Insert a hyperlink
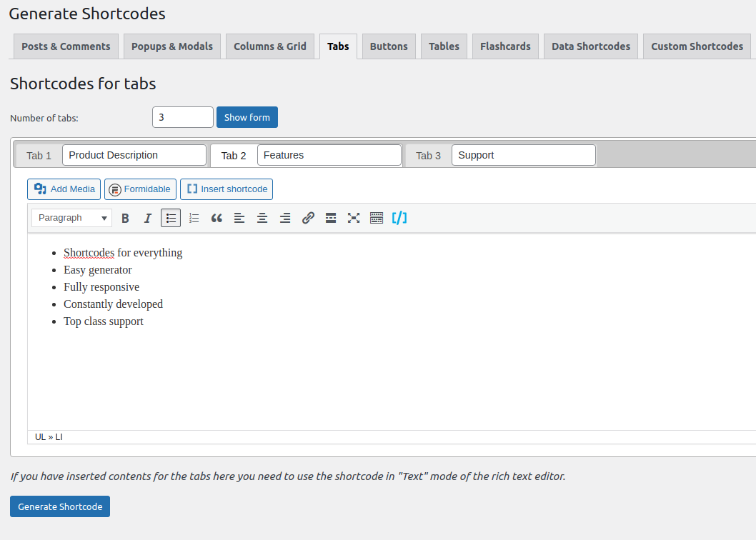Viewport: 756px width, 540px height. click(x=308, y=218)
